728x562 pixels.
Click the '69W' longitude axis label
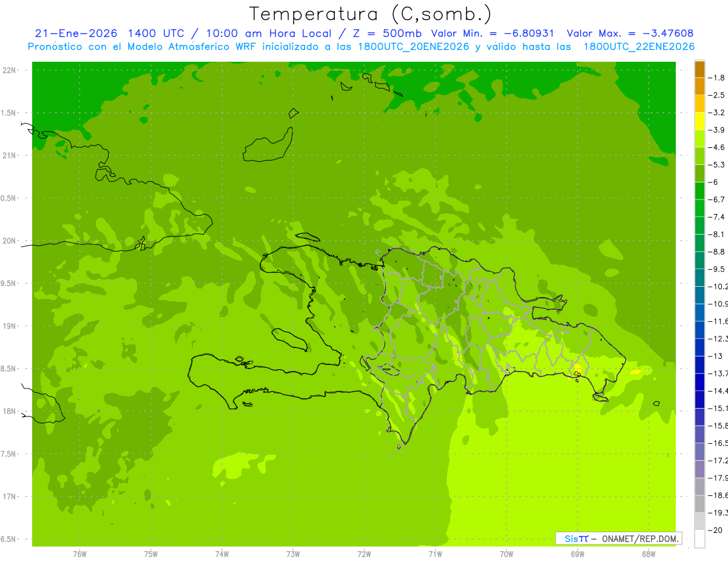(x=578, y=554)
